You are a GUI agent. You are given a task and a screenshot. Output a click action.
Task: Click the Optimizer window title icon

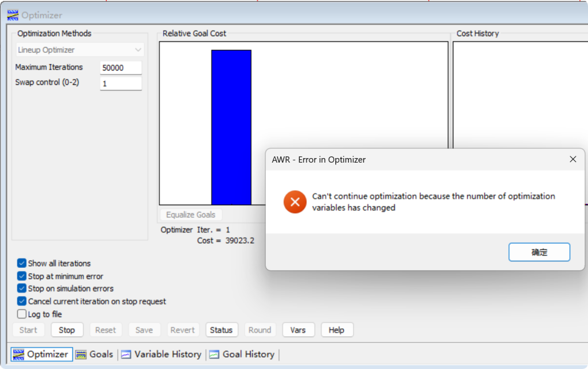(12, 16)
